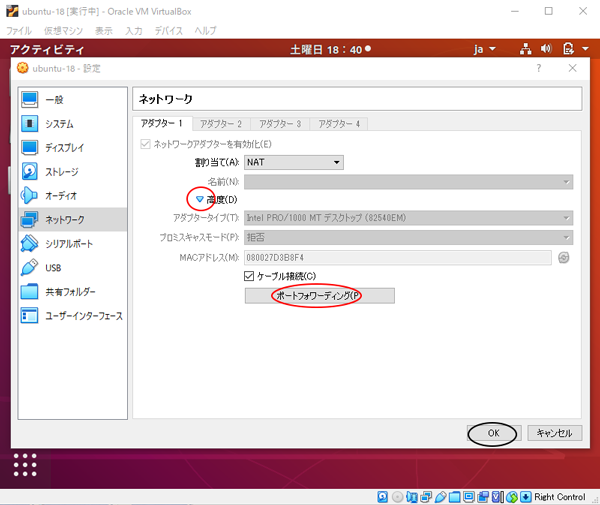Open the Storage (ストレージ) settings category
The width and height of the screenshot is (600, 505).
[x=72, y=172]
